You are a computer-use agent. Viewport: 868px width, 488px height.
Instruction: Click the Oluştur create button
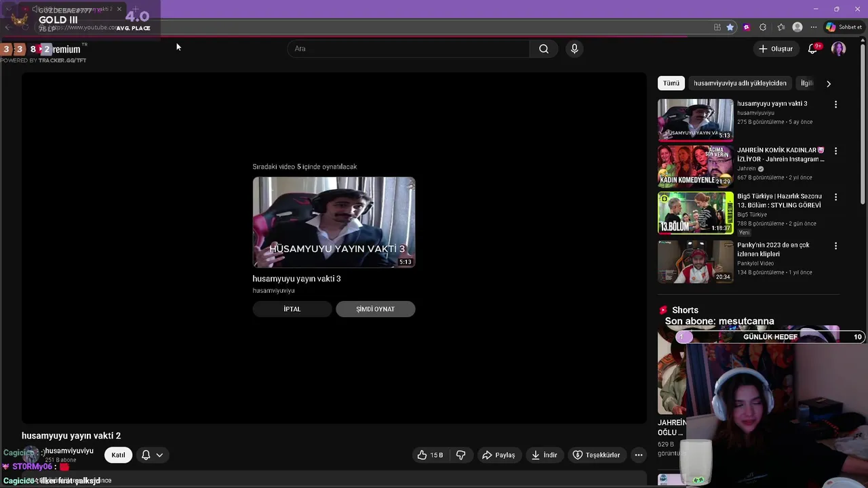coord(775,49)
